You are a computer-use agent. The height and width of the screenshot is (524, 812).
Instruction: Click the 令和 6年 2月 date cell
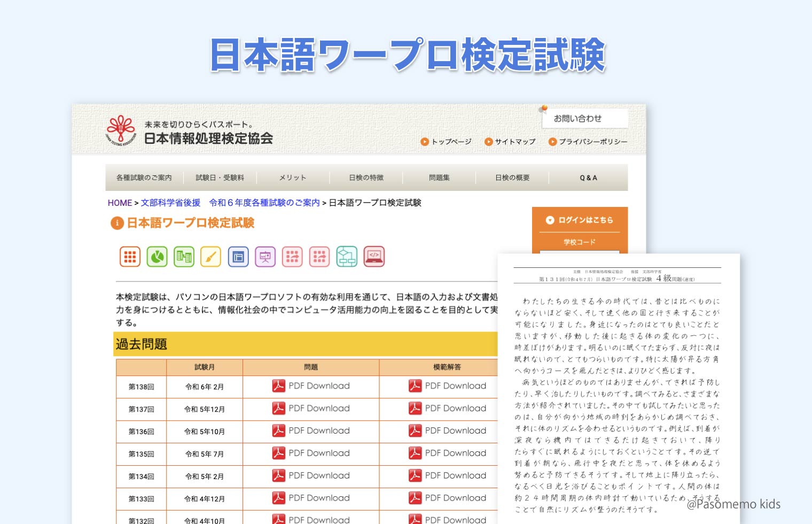click(205, 387)
